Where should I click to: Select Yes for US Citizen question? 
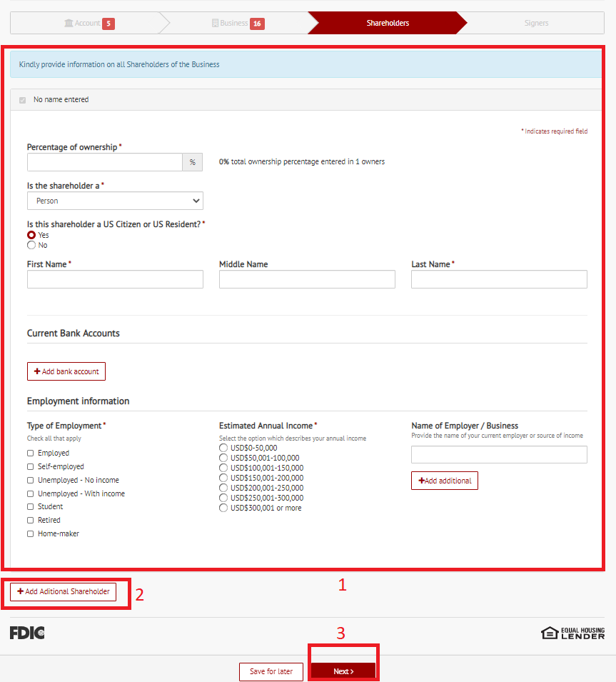31,235
